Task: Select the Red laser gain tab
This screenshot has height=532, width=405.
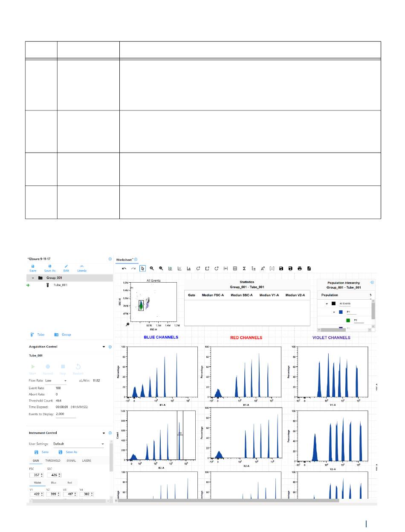Action: pyautogui.click(x=70, y=483)
